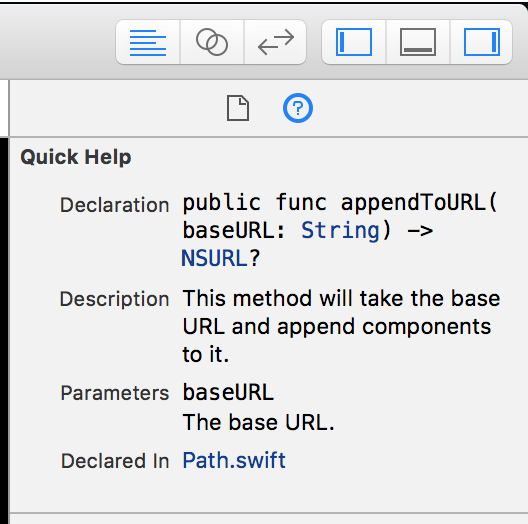The image size is (528, 524).
Task: Open the String type link in declaration
Action: tap(341, 231)
